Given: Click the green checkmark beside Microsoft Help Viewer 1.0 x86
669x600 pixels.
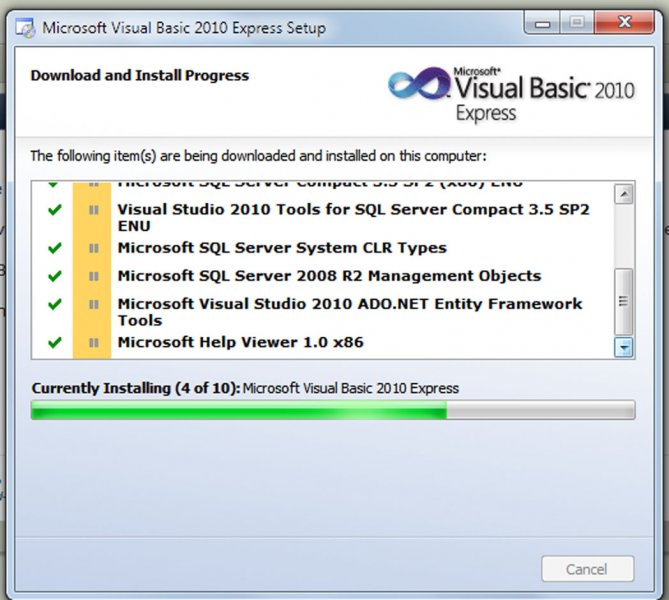Looking at the screenshot, I should 55,342.
